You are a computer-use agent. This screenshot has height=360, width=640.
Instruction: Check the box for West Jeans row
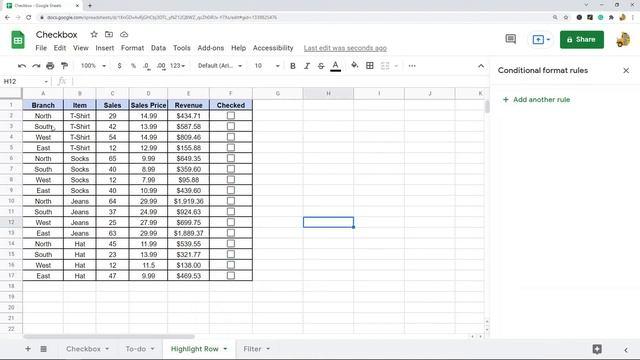click(231, 222)
